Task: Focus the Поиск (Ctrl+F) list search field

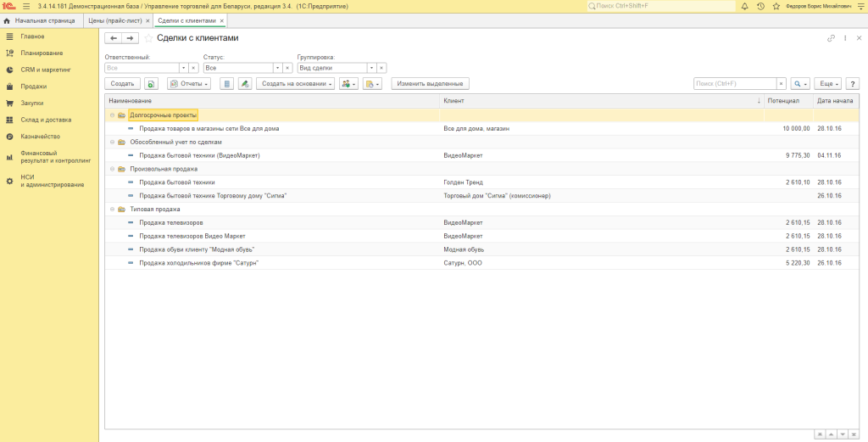Action: 735,84
